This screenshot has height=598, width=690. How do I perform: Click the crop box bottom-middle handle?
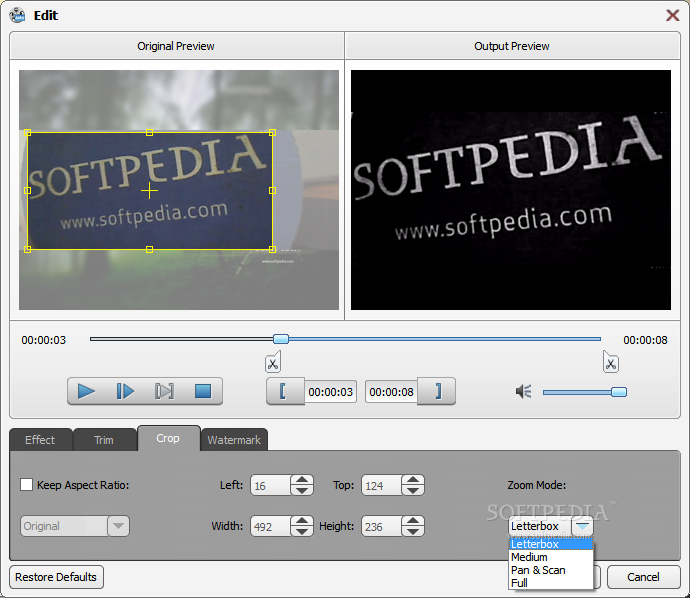point(150,249)
